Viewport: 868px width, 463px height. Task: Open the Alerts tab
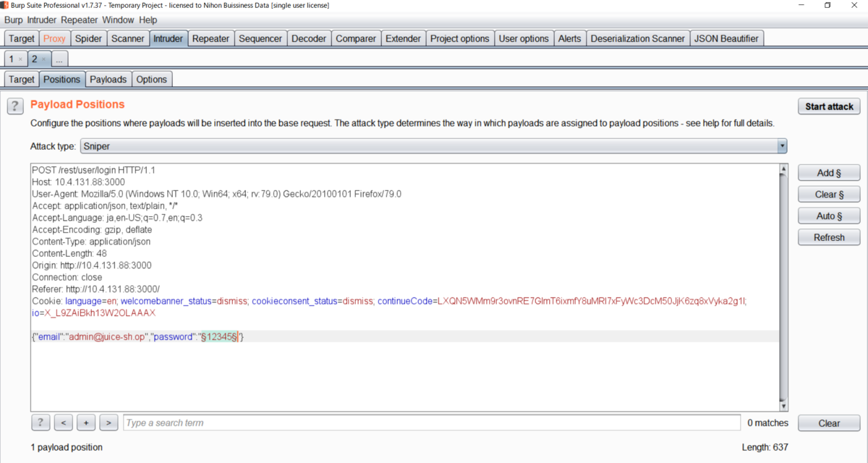coord(569,38)
